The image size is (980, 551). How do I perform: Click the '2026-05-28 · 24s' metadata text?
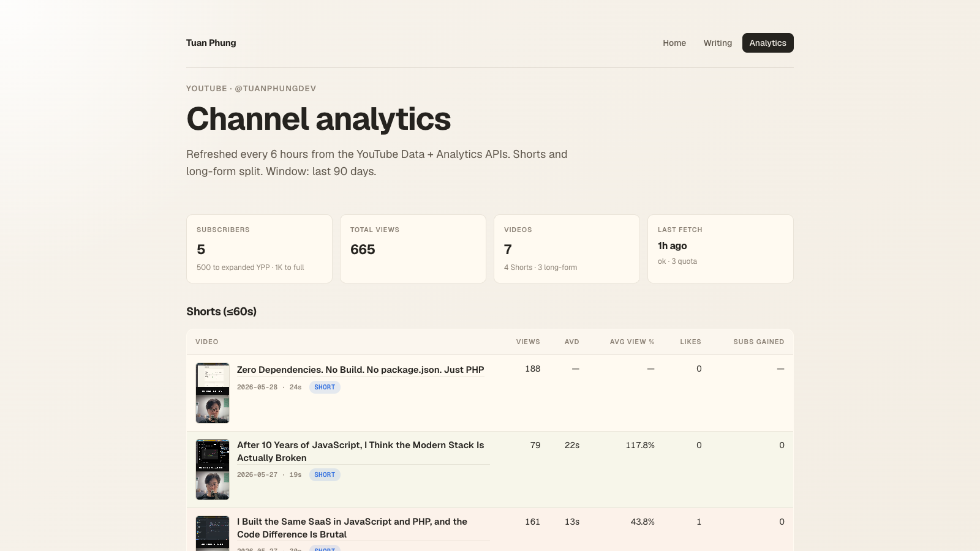(x=269, y=387)
